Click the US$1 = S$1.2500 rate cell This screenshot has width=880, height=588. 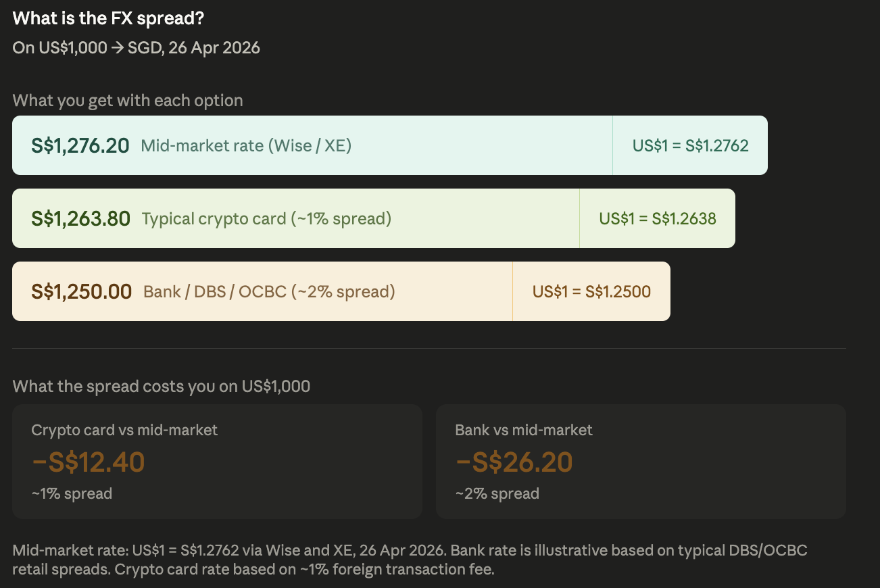[591, 291]
